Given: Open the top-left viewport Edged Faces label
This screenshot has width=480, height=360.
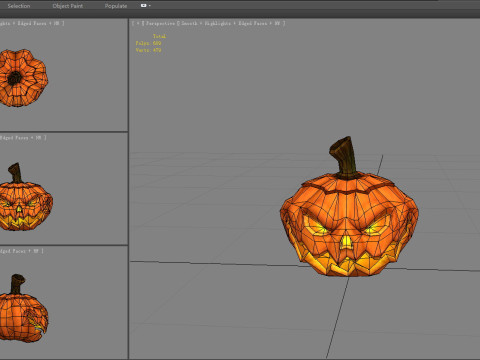Looking at the screenshot, I should (32, 23).
